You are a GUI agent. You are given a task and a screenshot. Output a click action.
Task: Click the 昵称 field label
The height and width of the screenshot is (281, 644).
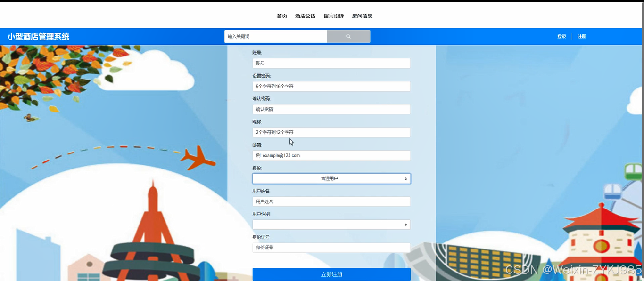[257, 122]
